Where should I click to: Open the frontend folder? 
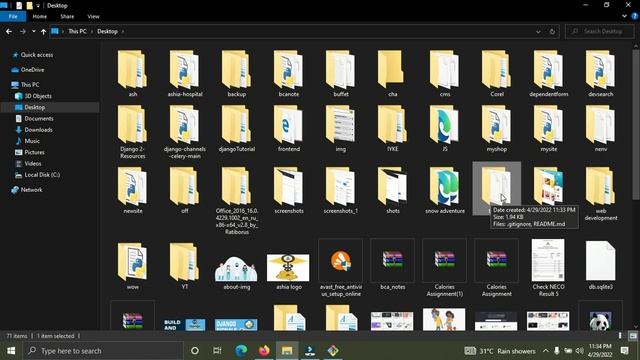[x=289, y=129]
